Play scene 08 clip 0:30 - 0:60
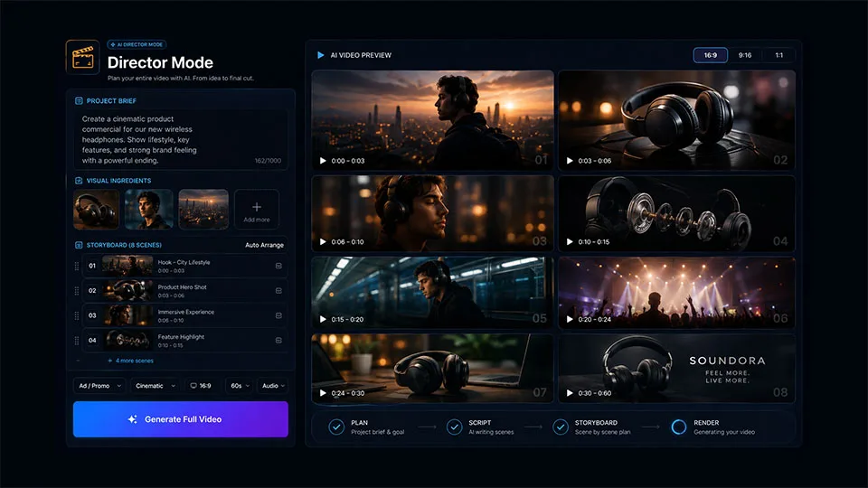The height and width of the screenshot is (488, 868). click(x=570, y=393)
